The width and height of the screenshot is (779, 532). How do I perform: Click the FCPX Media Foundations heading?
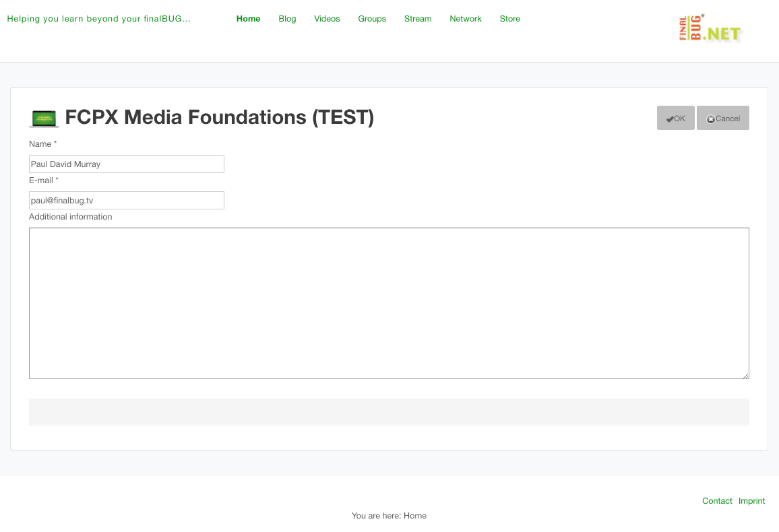(219, 118)
